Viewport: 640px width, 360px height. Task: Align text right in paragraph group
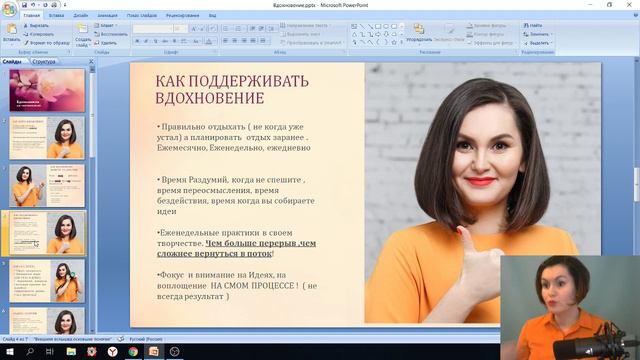[x=244, y=41]
